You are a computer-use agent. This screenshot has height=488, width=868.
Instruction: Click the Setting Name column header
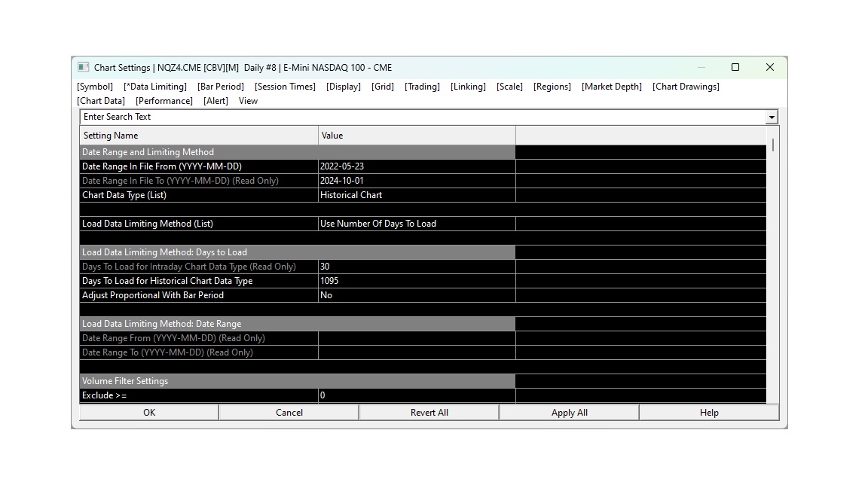(x=199, y=136)
